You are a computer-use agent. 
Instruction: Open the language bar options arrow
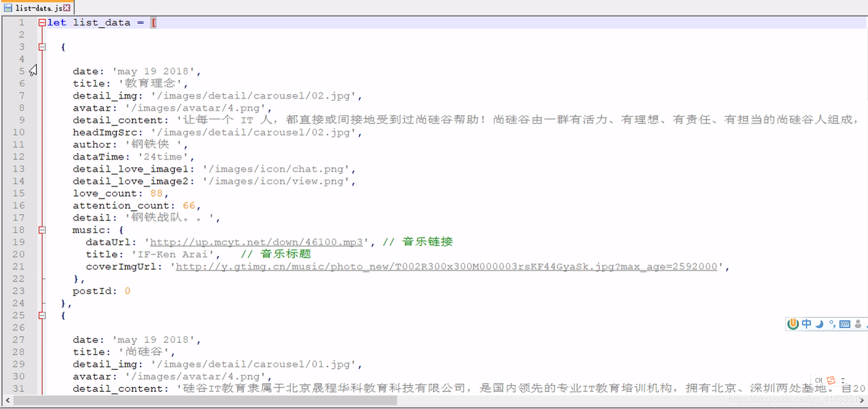843,380
